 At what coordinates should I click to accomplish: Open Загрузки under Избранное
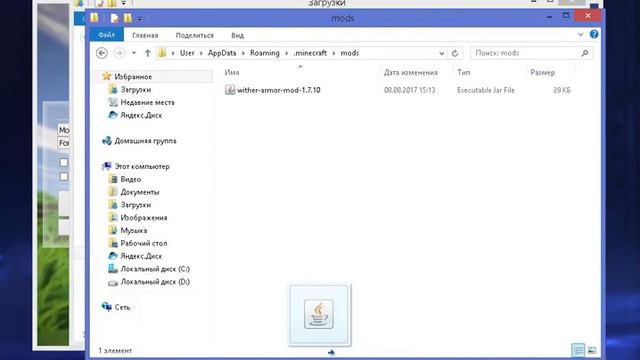(136, 89)
